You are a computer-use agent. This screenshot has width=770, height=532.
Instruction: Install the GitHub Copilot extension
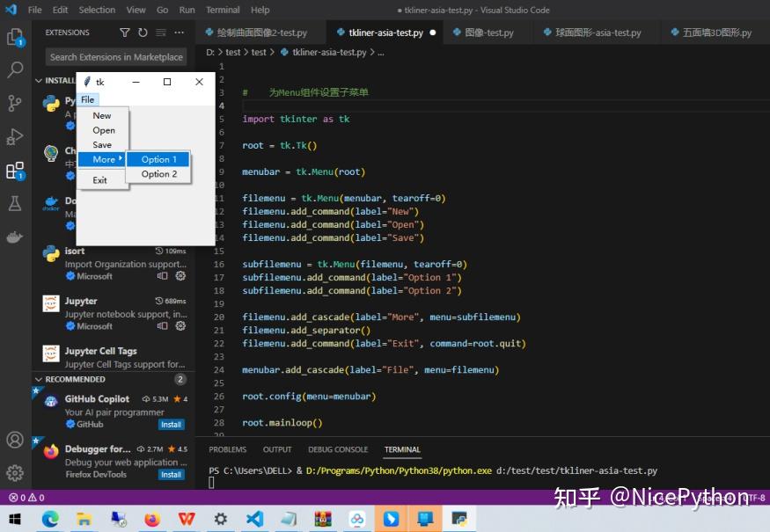coord(171,424)
